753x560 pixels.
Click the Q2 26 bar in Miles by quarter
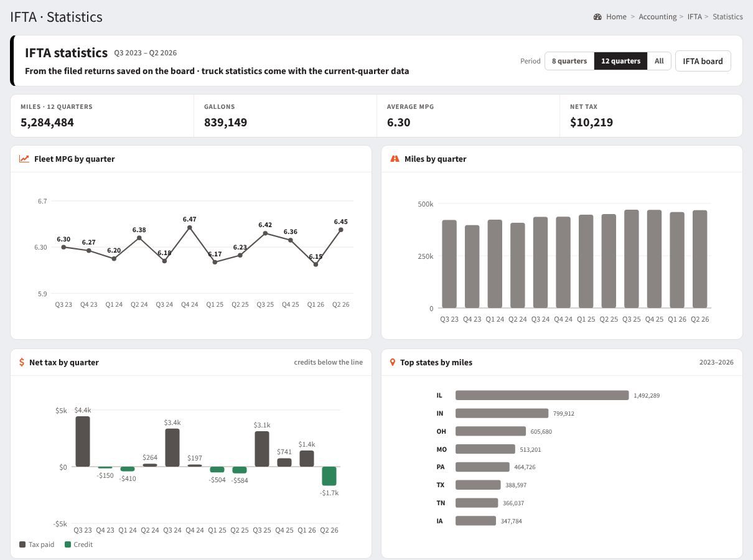(x=700, y=259)
